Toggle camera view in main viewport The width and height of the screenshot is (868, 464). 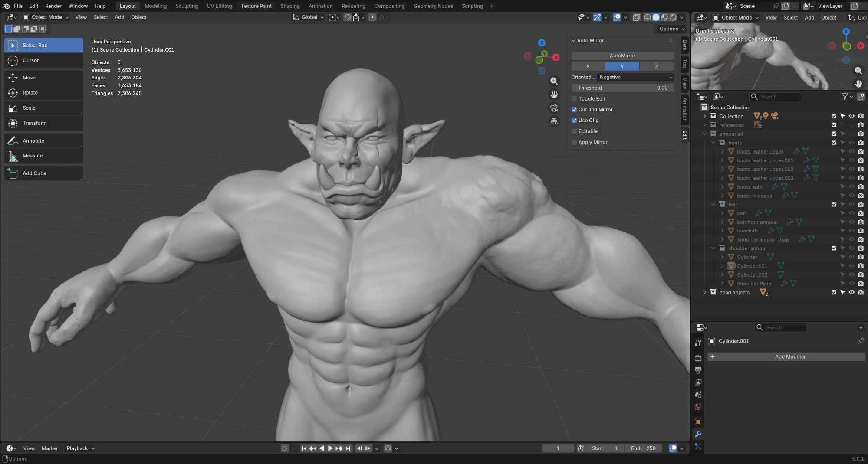click(554, 108)
